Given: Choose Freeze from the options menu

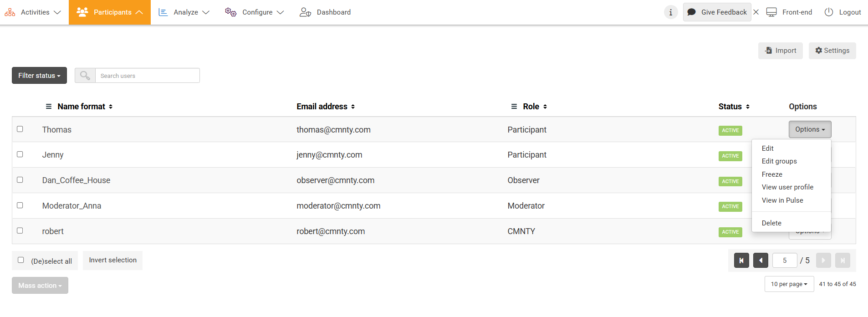Looking at the screenshot, I should (772, 174).
